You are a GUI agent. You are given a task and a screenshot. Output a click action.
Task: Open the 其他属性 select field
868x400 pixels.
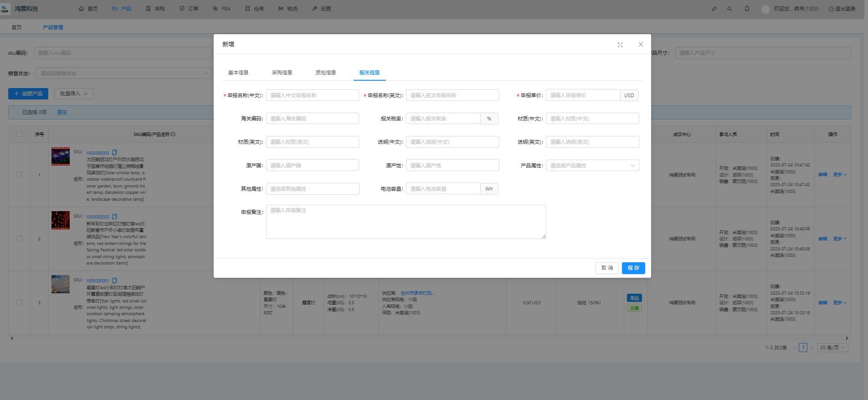click(312, 189)
